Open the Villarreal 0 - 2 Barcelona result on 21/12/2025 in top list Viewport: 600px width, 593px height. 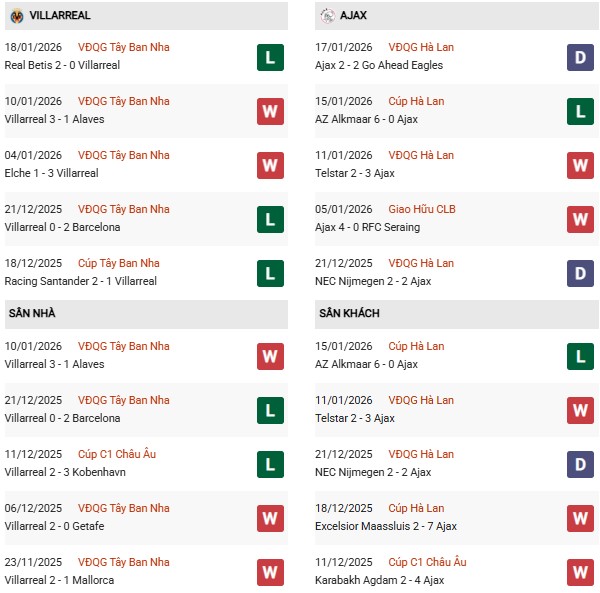point(62,227)
